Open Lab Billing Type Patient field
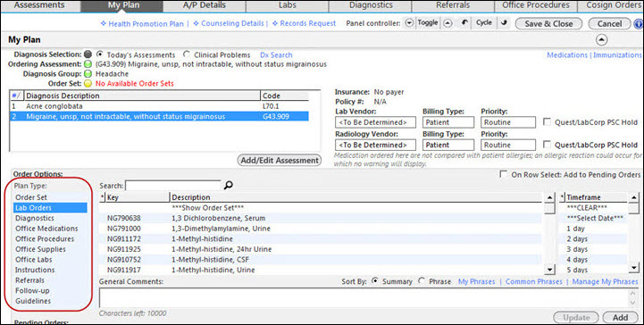Viewport: 644px width, 325px height. [448, 122]
